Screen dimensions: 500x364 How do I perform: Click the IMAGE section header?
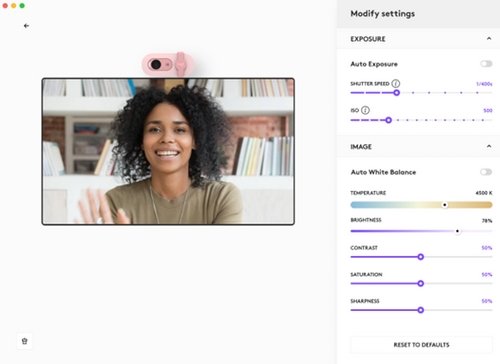click(x=418, y=146)
